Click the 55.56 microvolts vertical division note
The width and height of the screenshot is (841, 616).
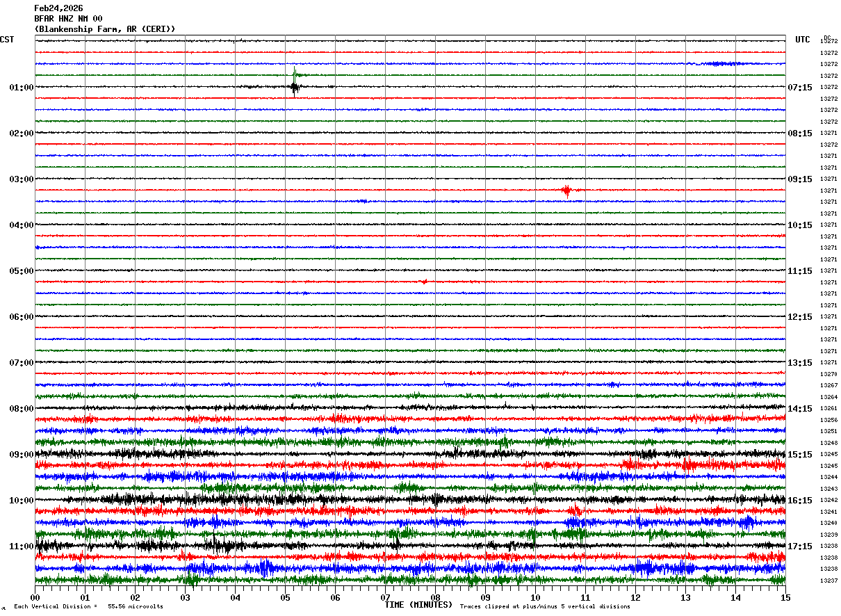(88, 607)
